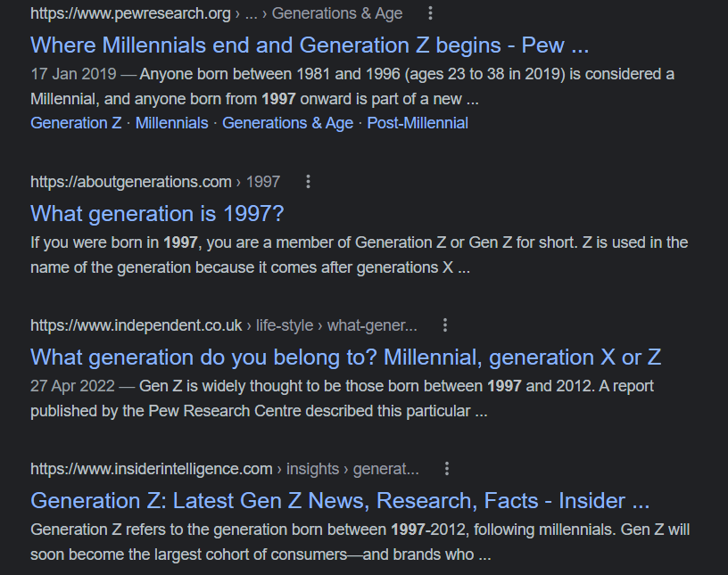Open the aboutgenerations.com domain link

(x=131, y=181)
